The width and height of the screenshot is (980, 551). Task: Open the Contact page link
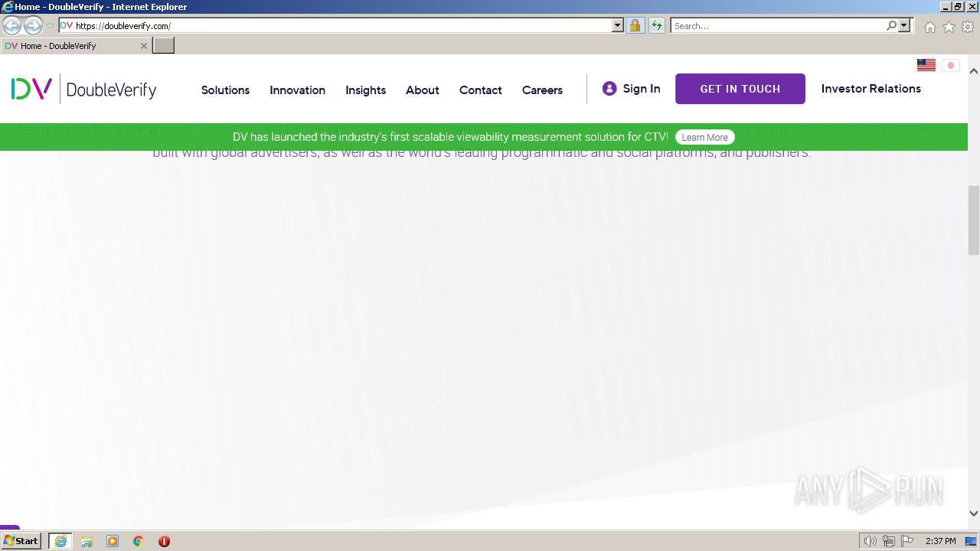tap(481, 90)
